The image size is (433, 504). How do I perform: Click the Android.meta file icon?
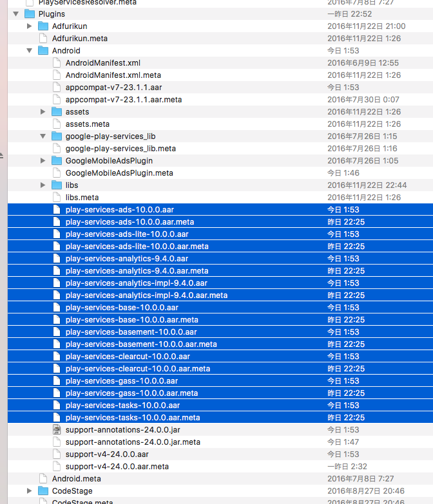(43, 479)
